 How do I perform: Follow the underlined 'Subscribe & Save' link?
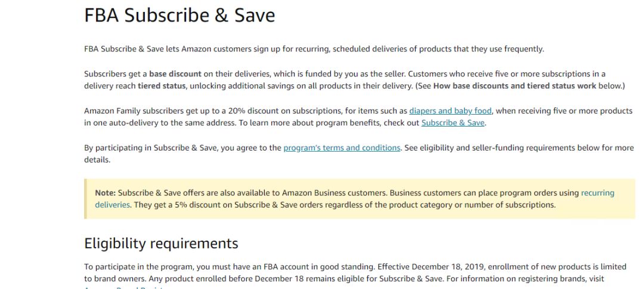pyautogui.click(x=453, y=123)
